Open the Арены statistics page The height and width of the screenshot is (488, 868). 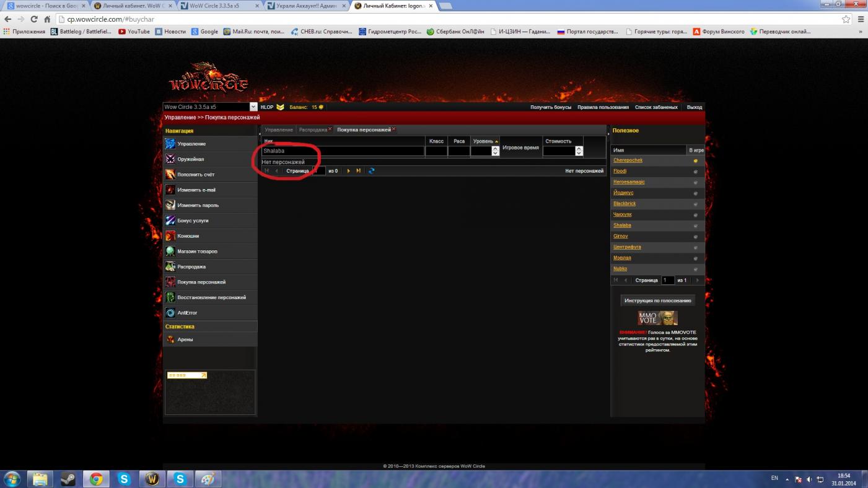click(x=185, y=339)
